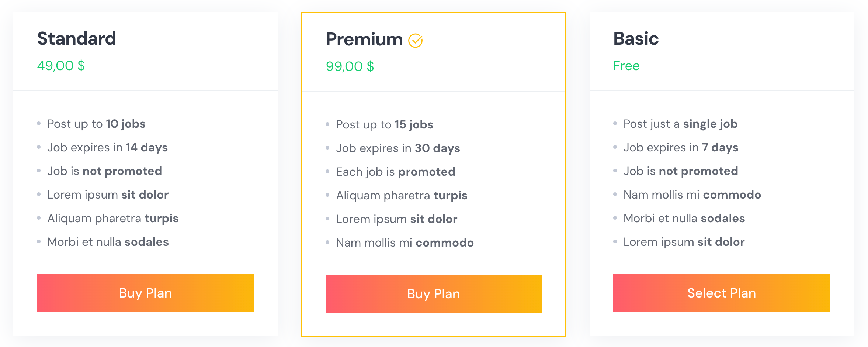Screen dimensions: 868x347
Task: Click 'Post up to 10 jobs' feature
Action: point(96,124)
